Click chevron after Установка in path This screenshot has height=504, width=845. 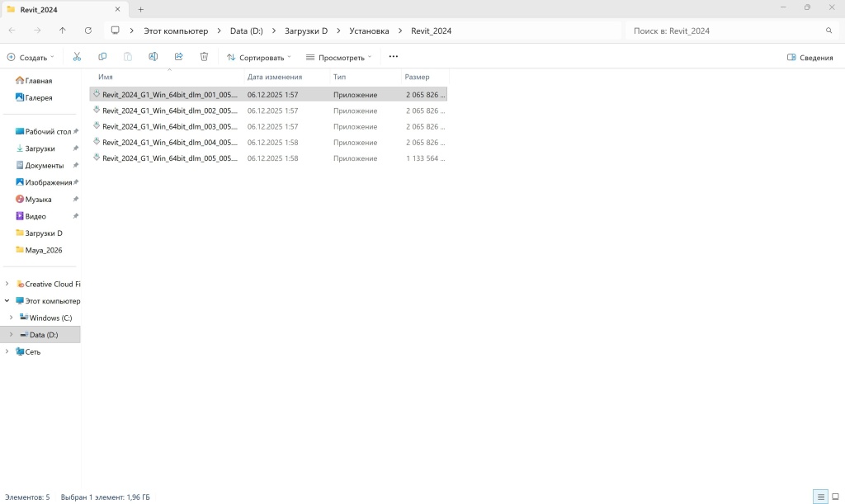tap(400, 31)
